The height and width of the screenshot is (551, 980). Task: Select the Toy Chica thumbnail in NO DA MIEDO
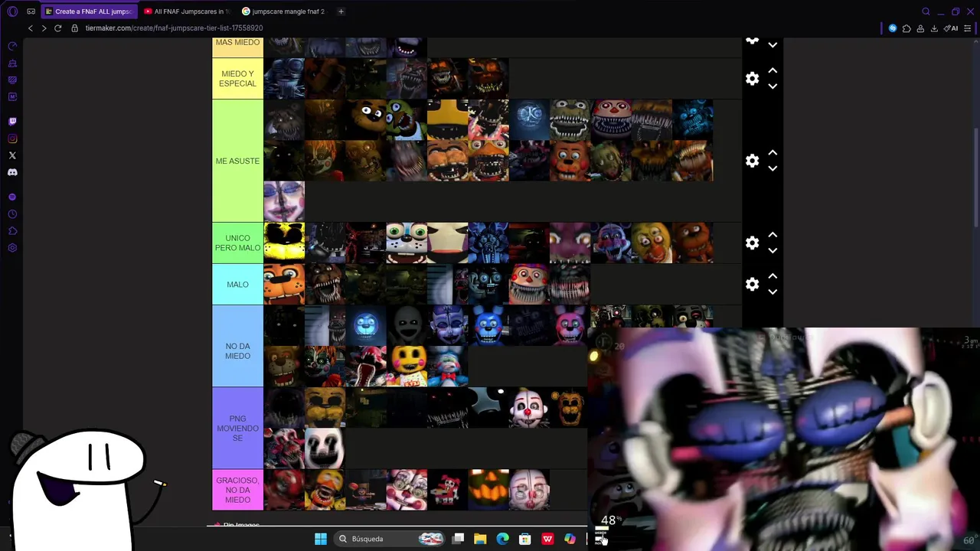point(407,366)
